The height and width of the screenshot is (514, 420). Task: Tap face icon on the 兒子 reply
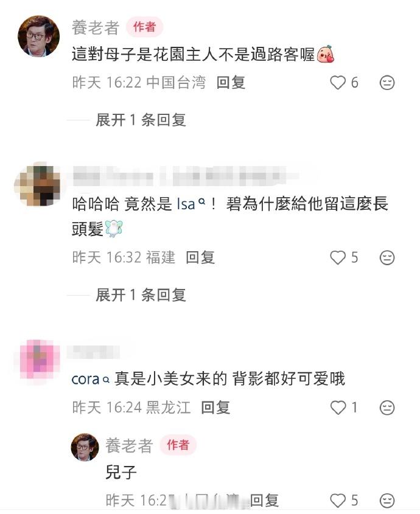pyautogui.click(x=387, y=501)
